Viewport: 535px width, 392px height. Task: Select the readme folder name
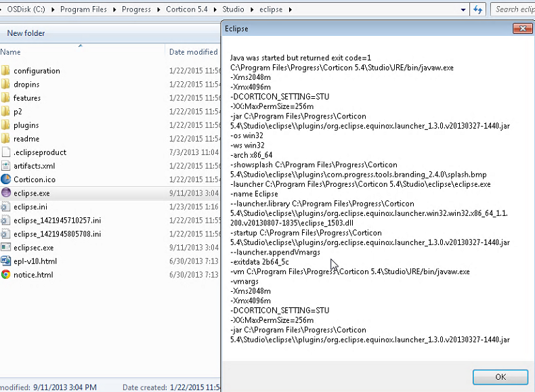pos(26,139)
